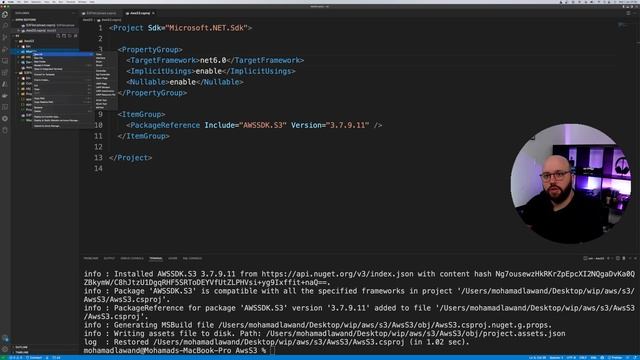
Task: Switch to the Problems panel tab
Action: [91, 258]
